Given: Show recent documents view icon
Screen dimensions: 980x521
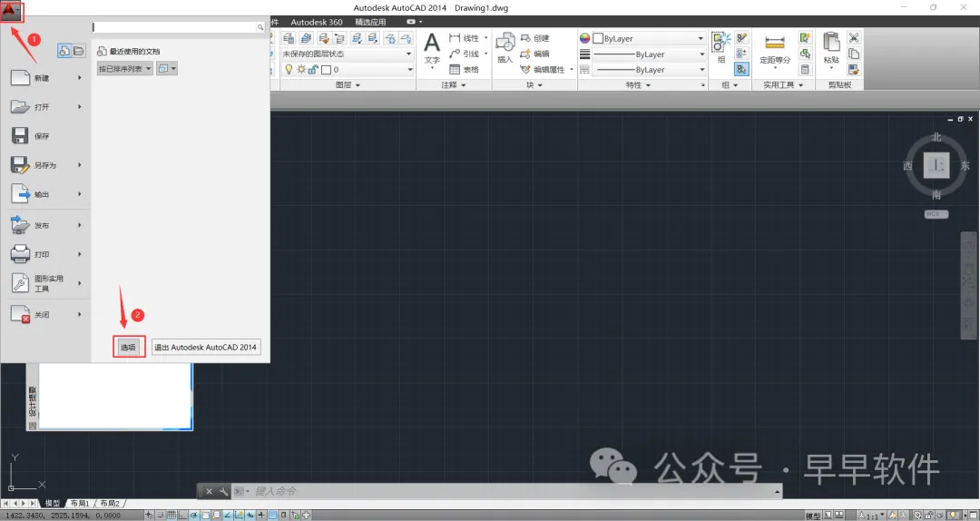Looking at the screenshot, I should 64,52.
